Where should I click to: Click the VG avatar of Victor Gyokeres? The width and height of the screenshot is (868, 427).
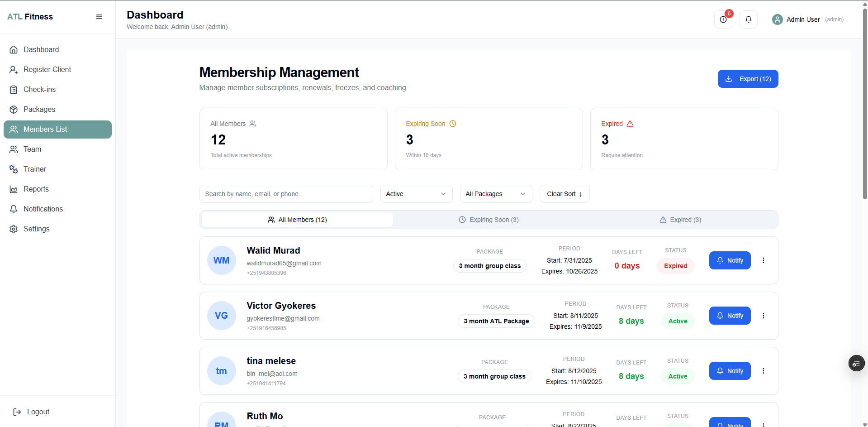pyautogui.click(x=221, y=316)
